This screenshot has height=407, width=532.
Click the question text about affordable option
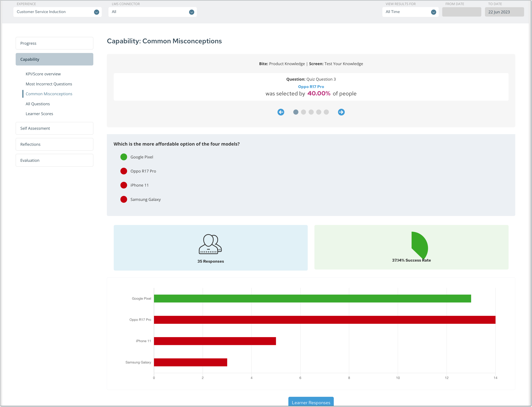(x=177, y=144)
